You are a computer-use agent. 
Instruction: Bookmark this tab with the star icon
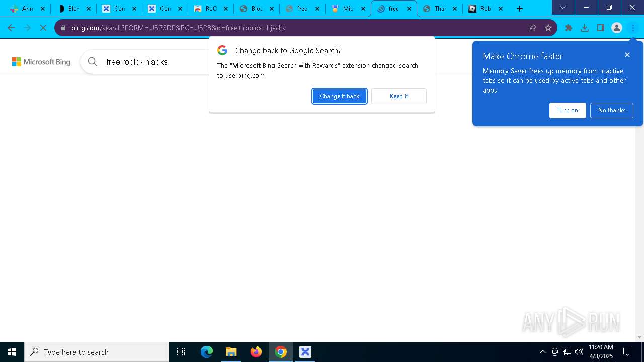point(548,28)
